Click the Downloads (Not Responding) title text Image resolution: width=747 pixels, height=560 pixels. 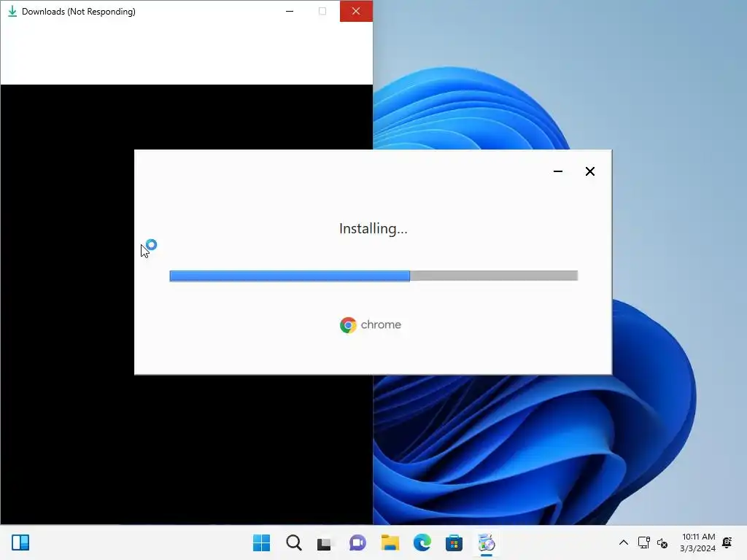79,12
